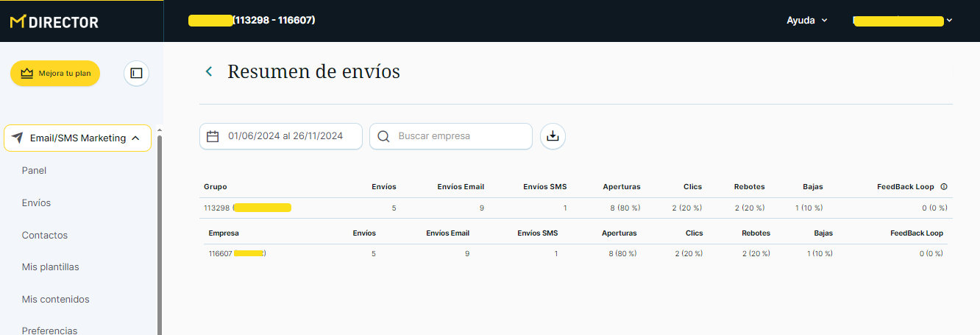The image size is (980, 335).
Task: Select Mis plantillas in sidebar
Action: [50, 267]
